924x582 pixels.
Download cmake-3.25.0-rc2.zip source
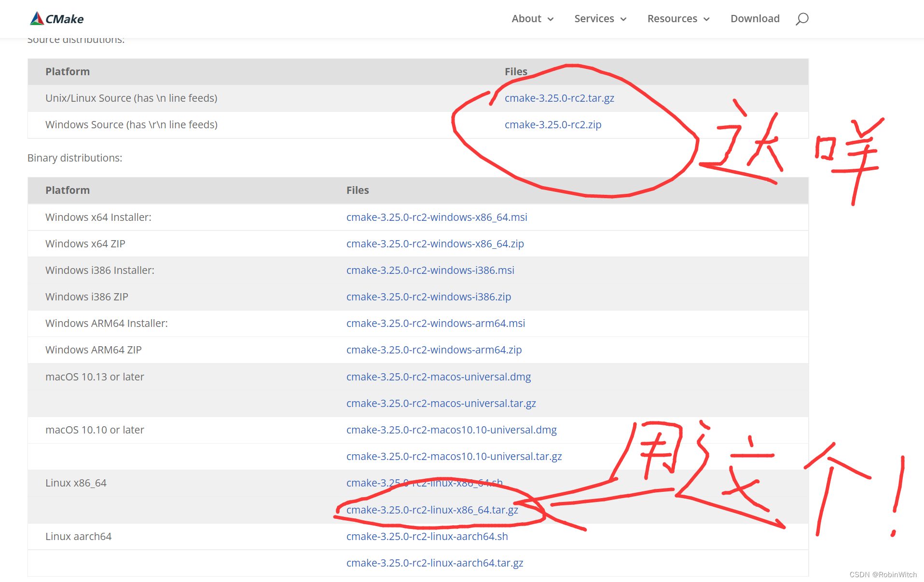click(553, 125)
